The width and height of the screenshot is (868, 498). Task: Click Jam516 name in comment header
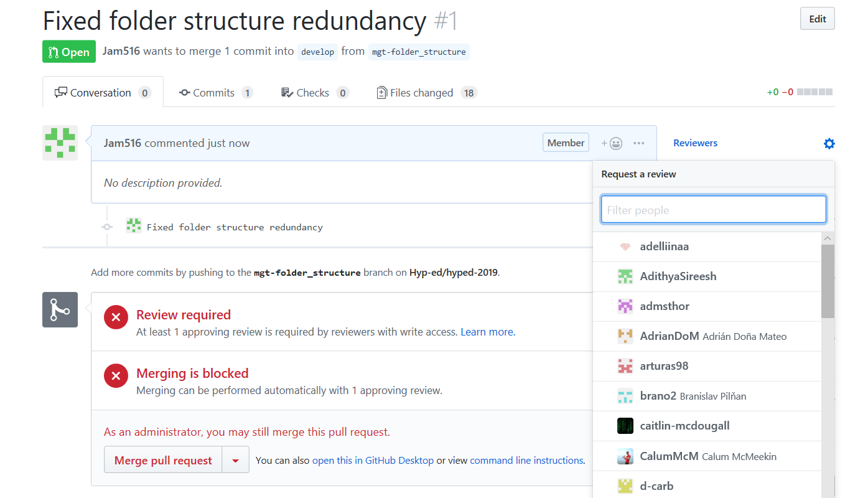[123, 143]
